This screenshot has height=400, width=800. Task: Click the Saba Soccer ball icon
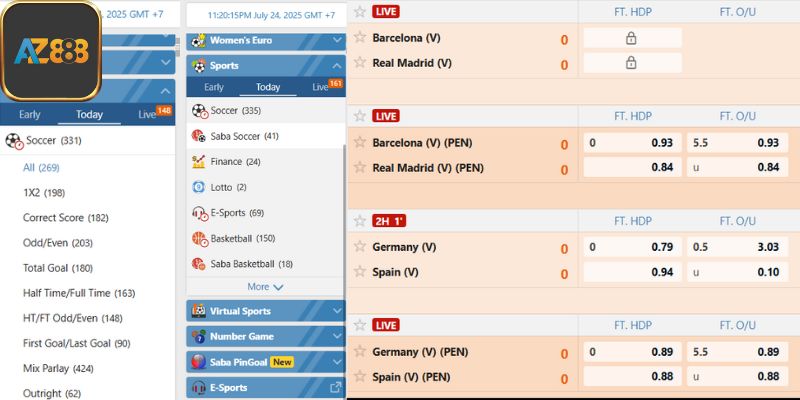click(199, 135)
